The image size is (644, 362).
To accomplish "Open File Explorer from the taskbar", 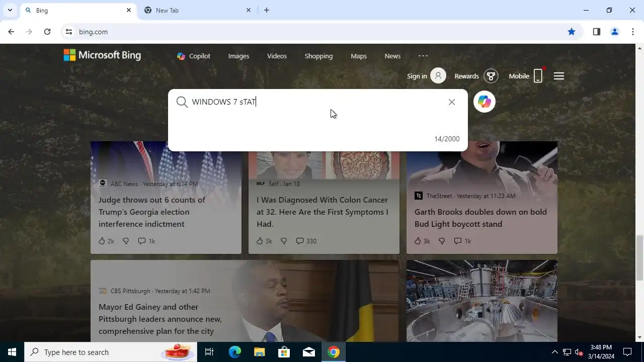I will tap(259, 352).
